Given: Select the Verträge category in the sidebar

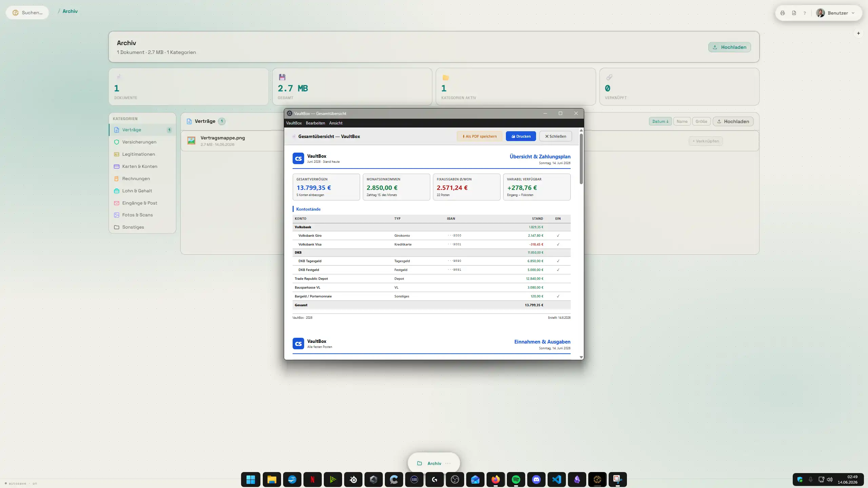Looking at the screenshot, I should [142, 130].
